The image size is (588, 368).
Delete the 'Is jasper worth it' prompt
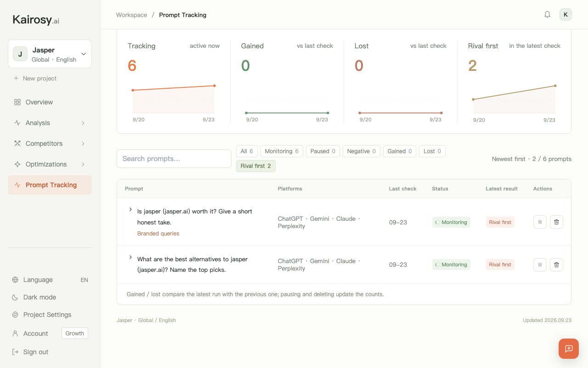556,222
